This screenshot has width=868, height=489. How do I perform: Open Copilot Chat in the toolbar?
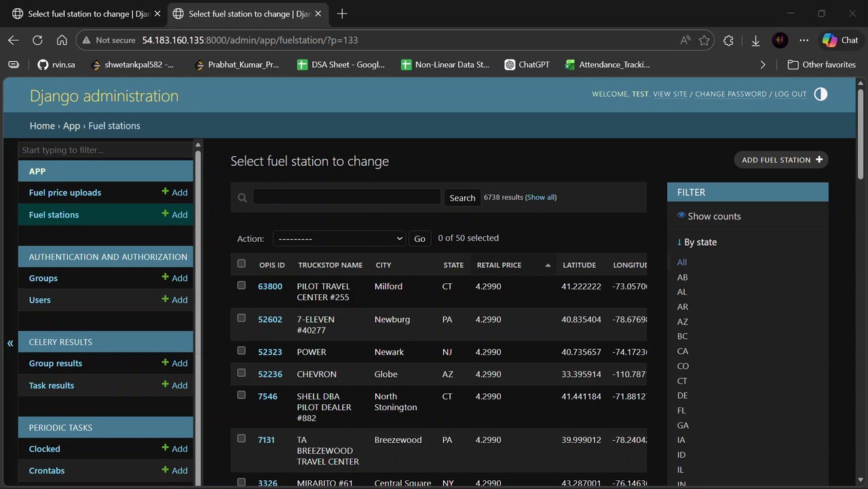[x=840, y=40]
